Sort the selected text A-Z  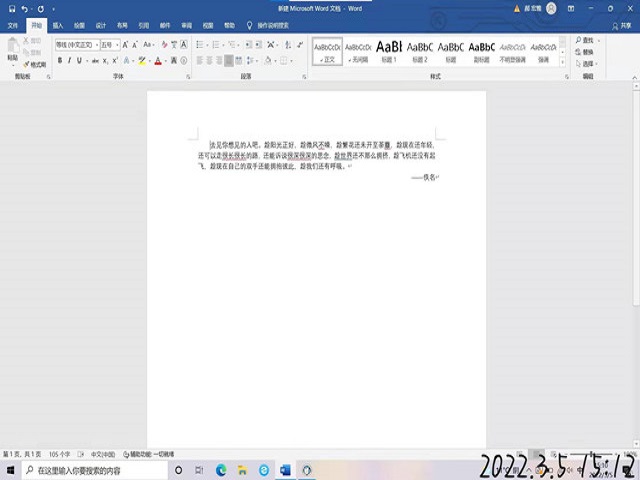pos(288,44)
